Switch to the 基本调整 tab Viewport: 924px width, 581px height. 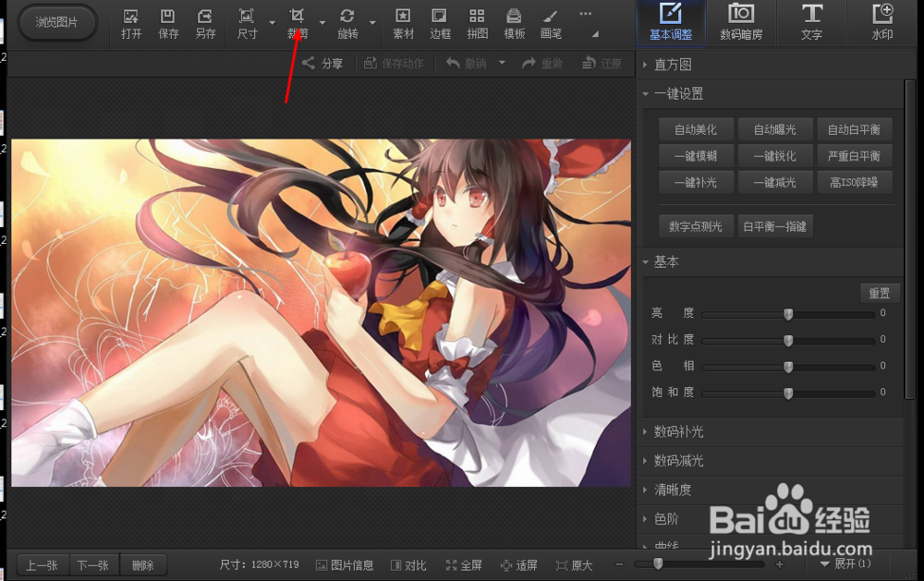[671, 22]
